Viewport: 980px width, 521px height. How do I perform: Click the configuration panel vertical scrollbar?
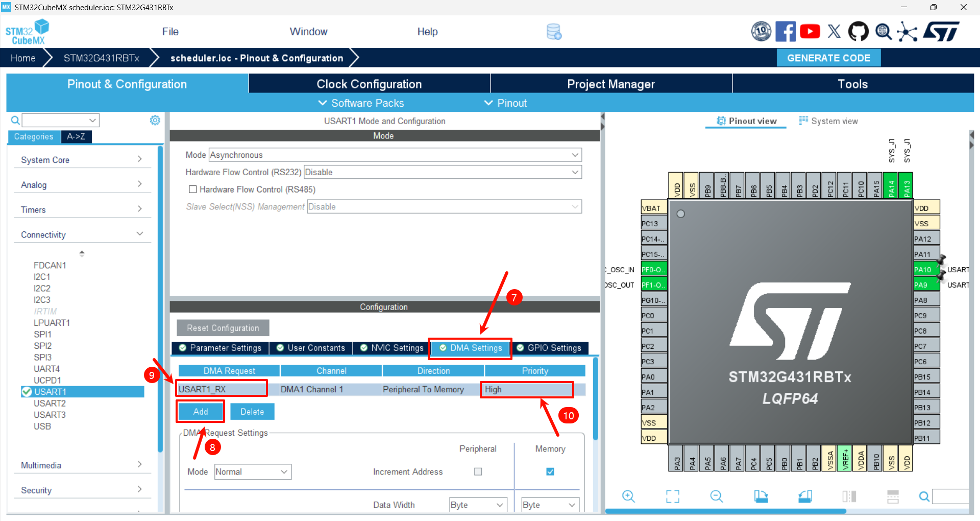(595, 398)
